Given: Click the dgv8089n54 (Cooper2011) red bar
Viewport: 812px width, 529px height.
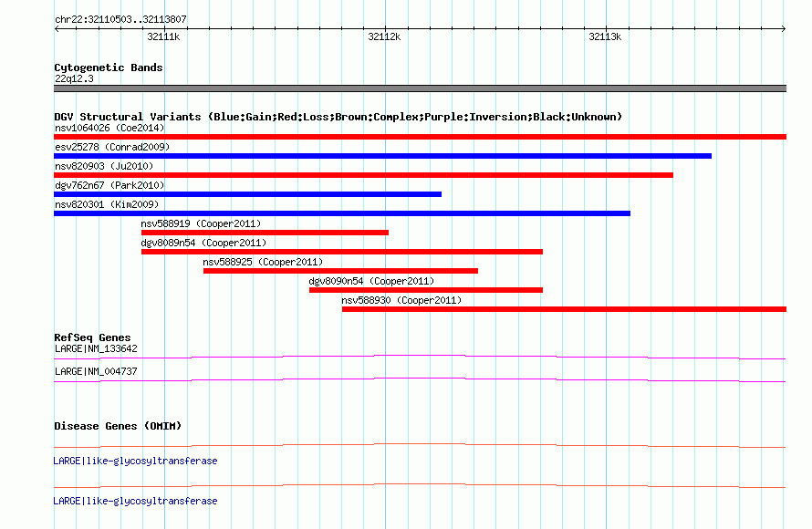Looking at the screenshot, I should click(342, 252).
